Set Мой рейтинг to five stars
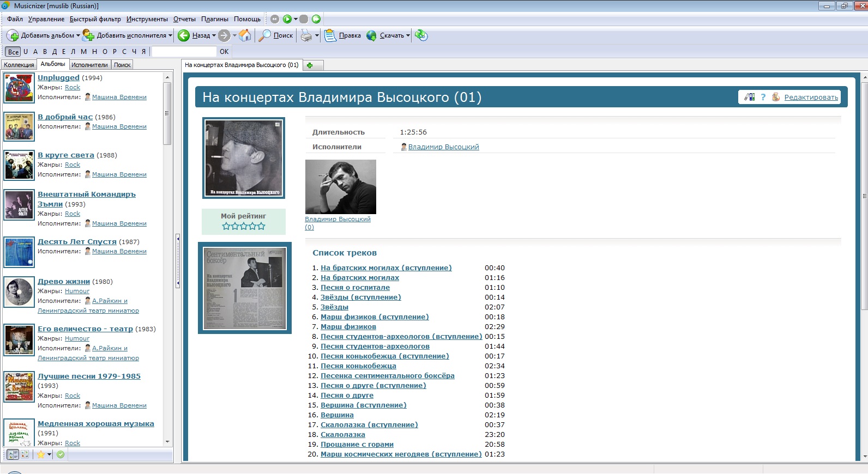The height and width of the screenshot is (474, 868). [261, 226]
